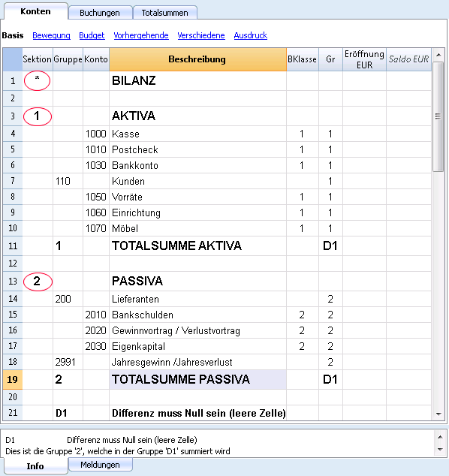Click the table vertical scrollbar thumb
Image resolution: width=449 pixels, height=476 pixels.
(x=438, y=116)
